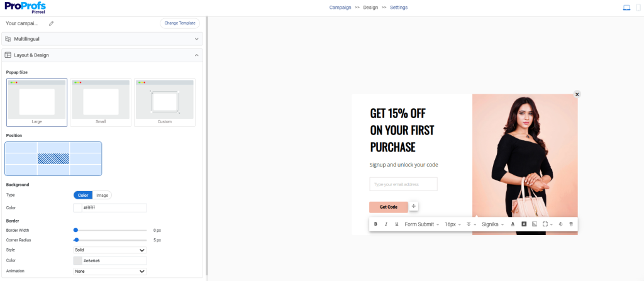644x281 pixels.
Task: Open the border Style dropdown
Action: pos(110,250)
